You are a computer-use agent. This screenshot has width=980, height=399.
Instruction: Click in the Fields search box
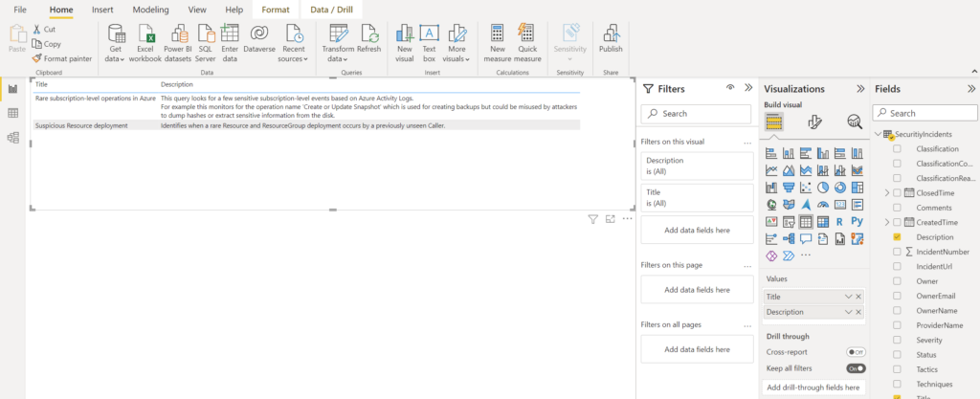[925, 113]
